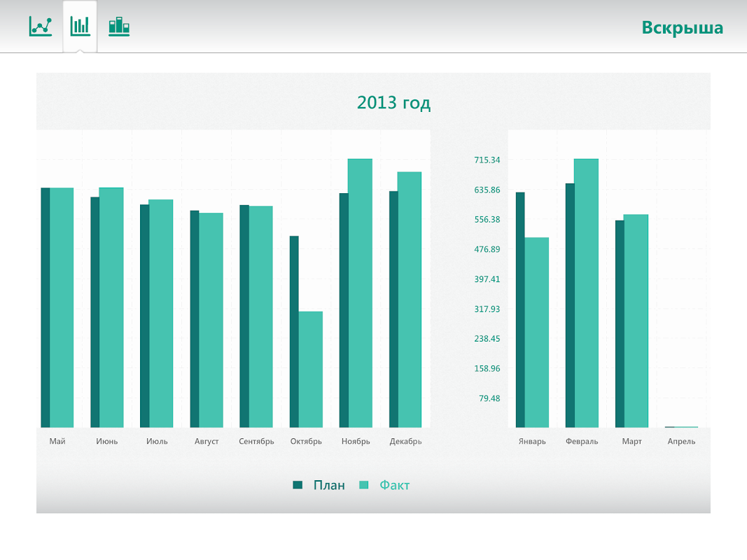The height and width of the screenshot is (560, 747).
Task: Select the Март axis label
Action: (x=631, y=442)
